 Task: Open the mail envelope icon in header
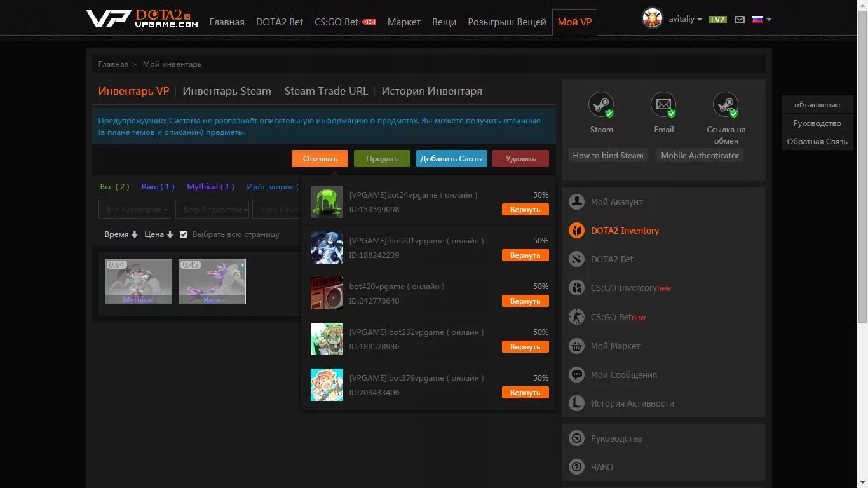(x=740, y=19)
